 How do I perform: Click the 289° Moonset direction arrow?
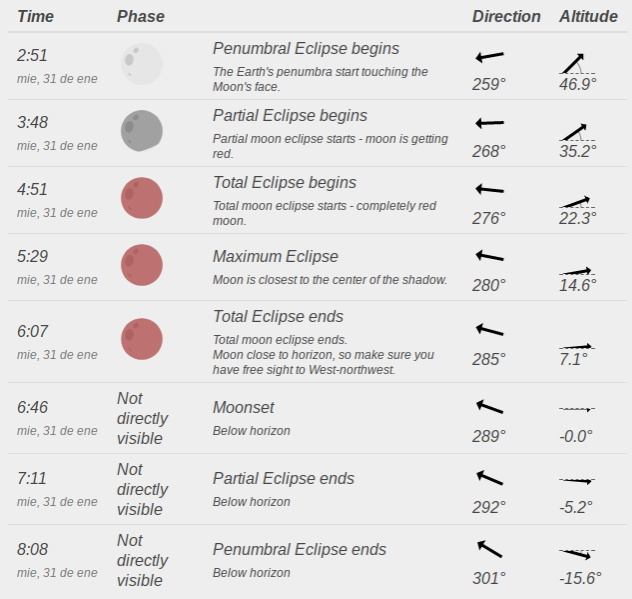489,406
